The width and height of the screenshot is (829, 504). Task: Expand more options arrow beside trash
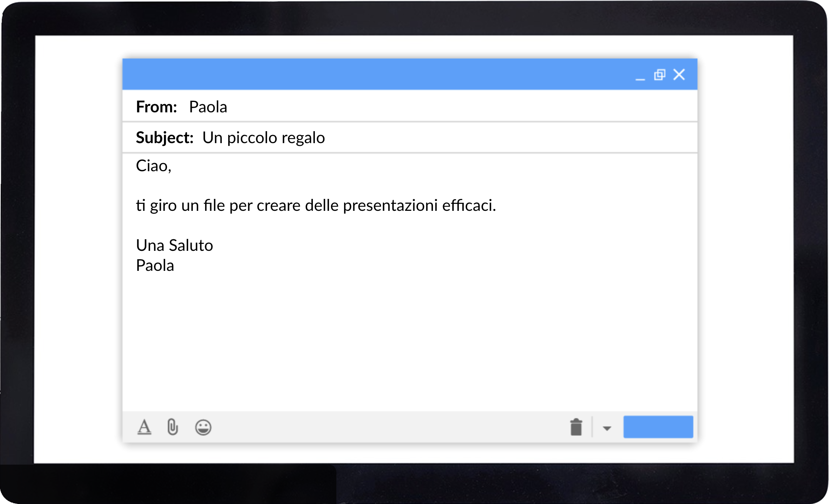(x=607, y=428)
